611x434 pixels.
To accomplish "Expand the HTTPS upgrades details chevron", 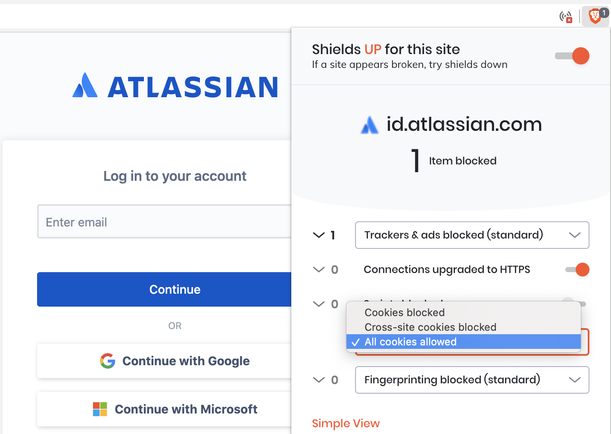I will pos(319,270).
